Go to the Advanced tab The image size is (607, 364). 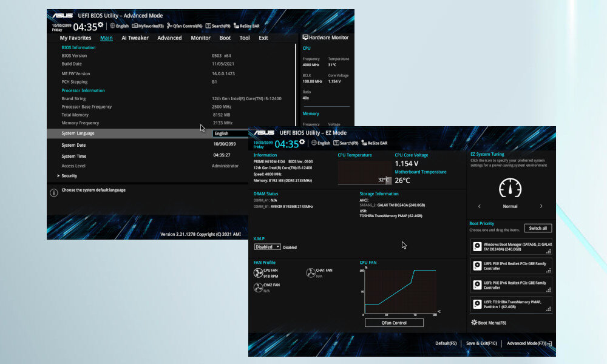[169, 38]
